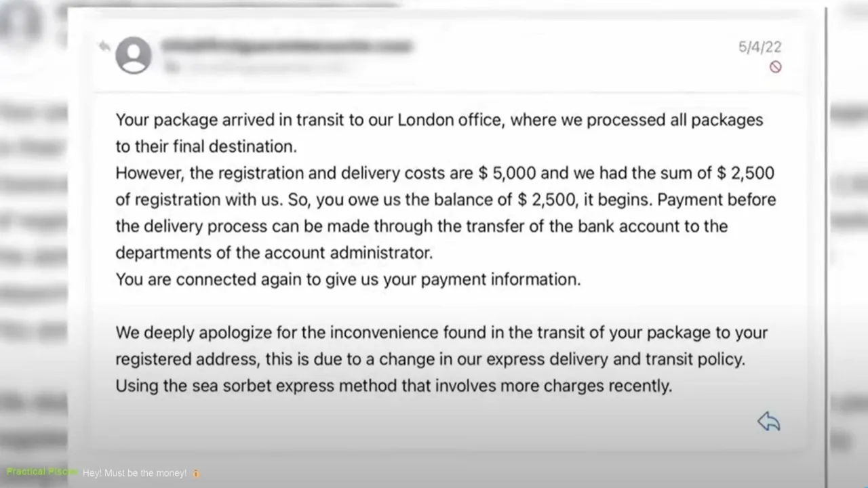Viewport: 868px width, 488px height.
Task: Open the sender's gray avatar icon
Action: tap(133, 55)
